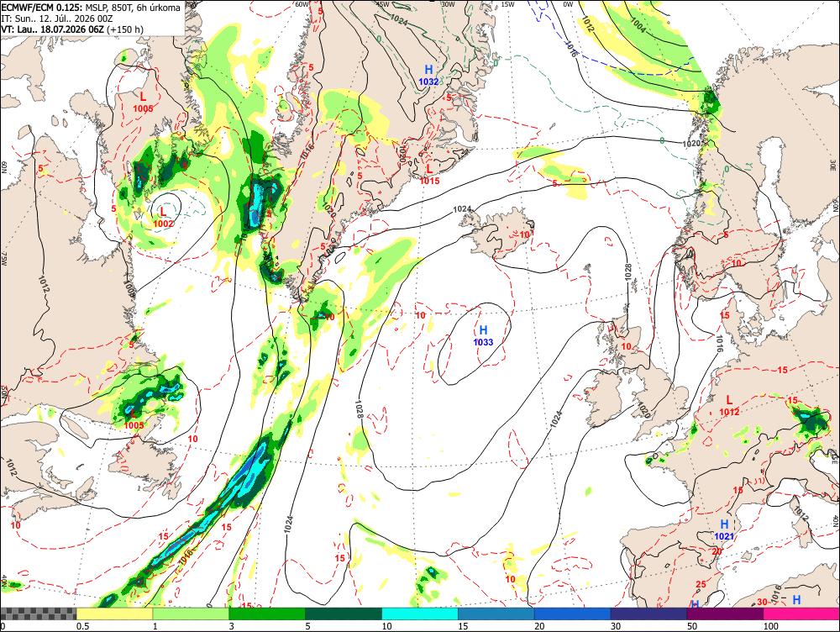Click the dark green 5–10 mm legend swatch
Image resolution: width=840 pixels, height=632 pixels.
[344, 614]
